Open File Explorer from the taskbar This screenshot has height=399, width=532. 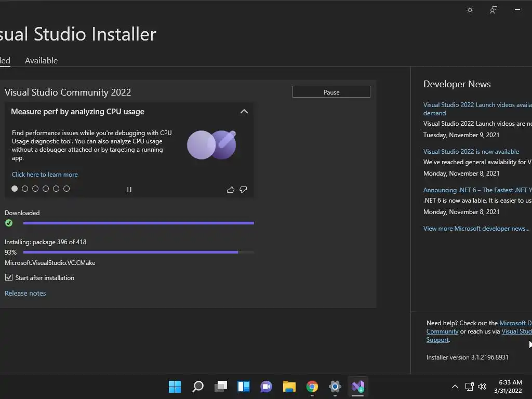pos(289,387)
